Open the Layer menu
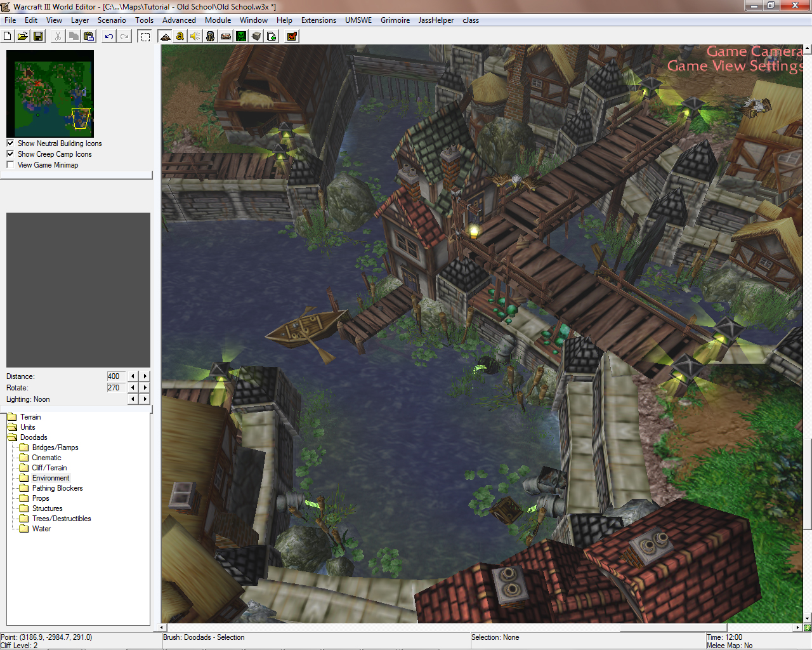 80,20
